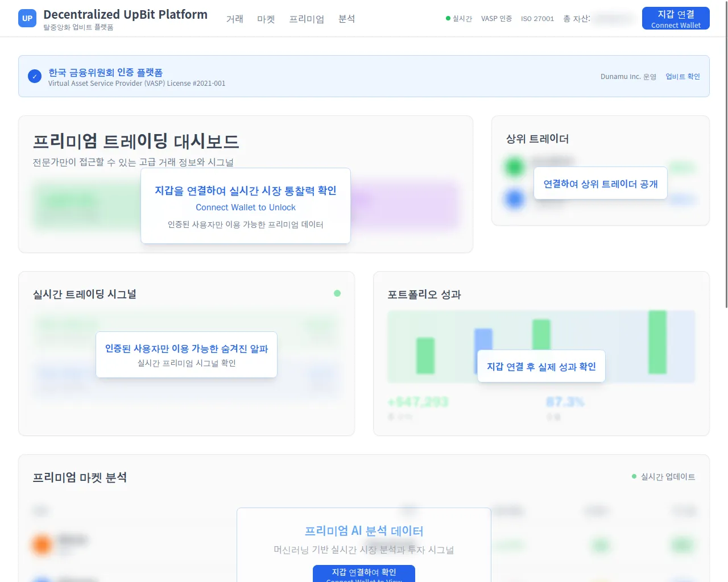Click the 지갑 연결하여 확인 button
728x582 pixels.
[x=364, y=573]
